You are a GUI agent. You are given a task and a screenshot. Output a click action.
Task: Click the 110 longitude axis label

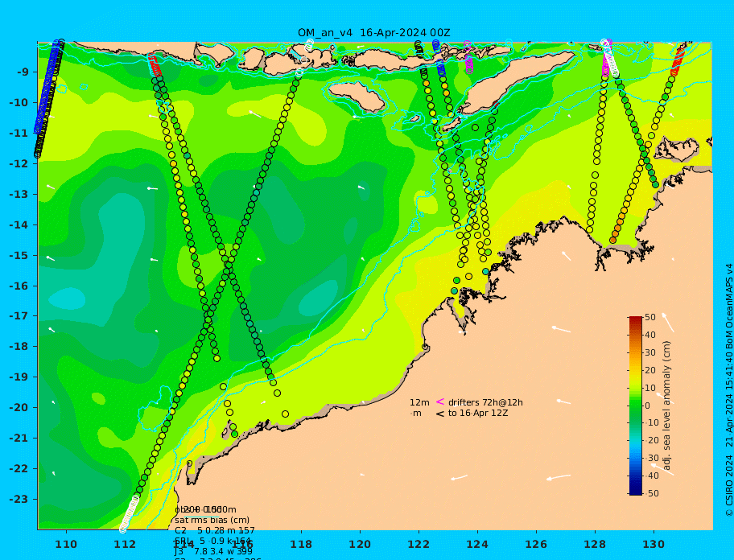point(66,544)
